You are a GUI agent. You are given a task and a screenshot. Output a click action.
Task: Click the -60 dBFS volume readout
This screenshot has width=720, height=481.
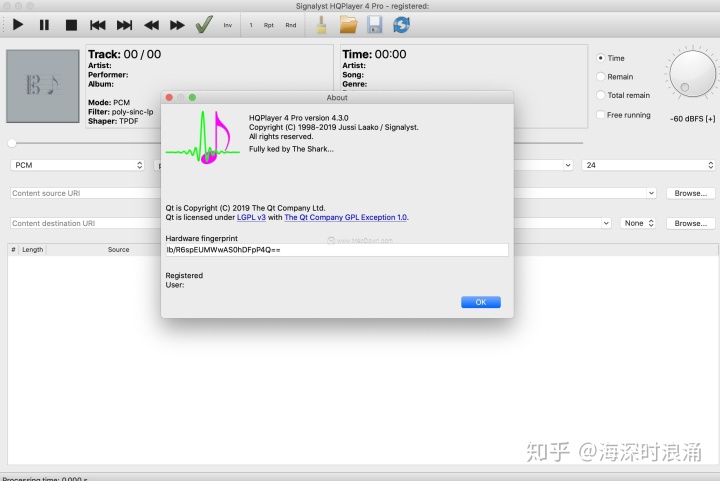coord(692,119)
